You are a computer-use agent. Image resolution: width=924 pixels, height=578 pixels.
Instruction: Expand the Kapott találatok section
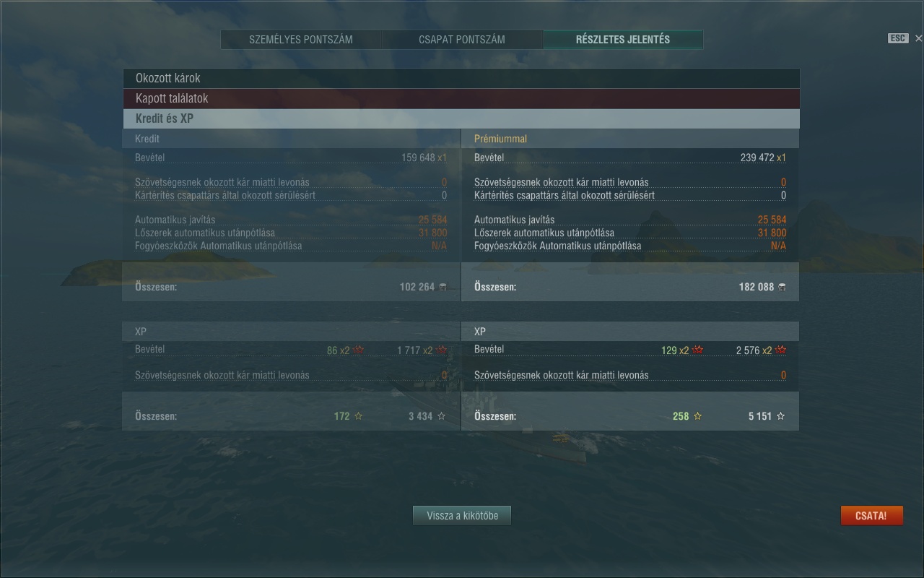(461, 98)
